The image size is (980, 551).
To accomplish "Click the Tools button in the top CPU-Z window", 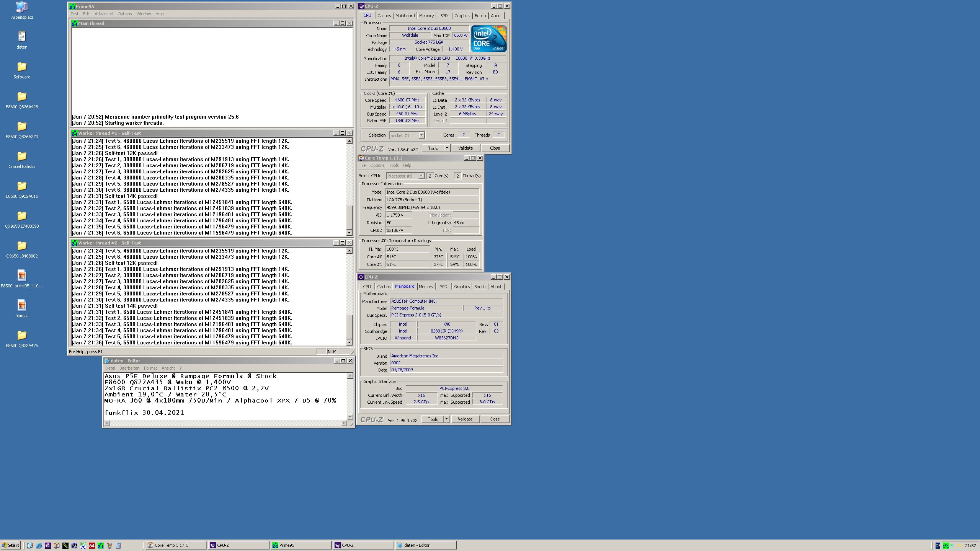I will pyautogui.click(x=433, y=148).
